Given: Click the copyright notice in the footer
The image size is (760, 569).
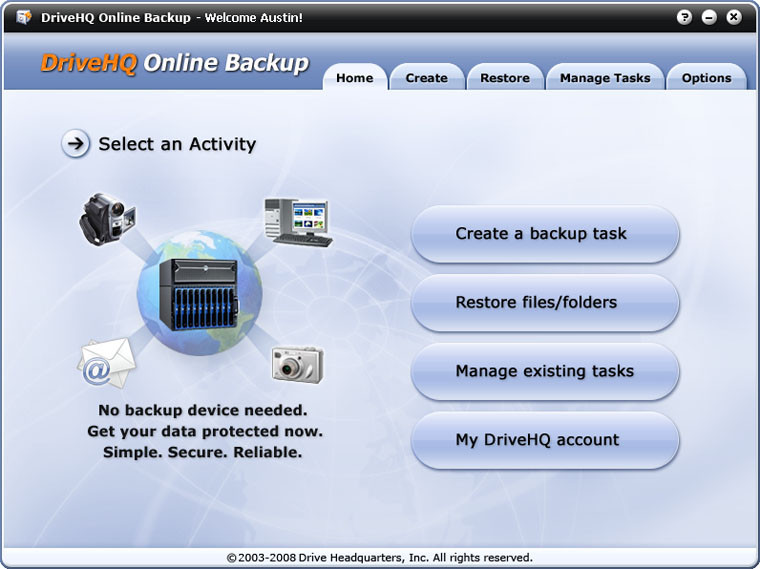Looking at the screenshot, I should (x=380, y=557).
